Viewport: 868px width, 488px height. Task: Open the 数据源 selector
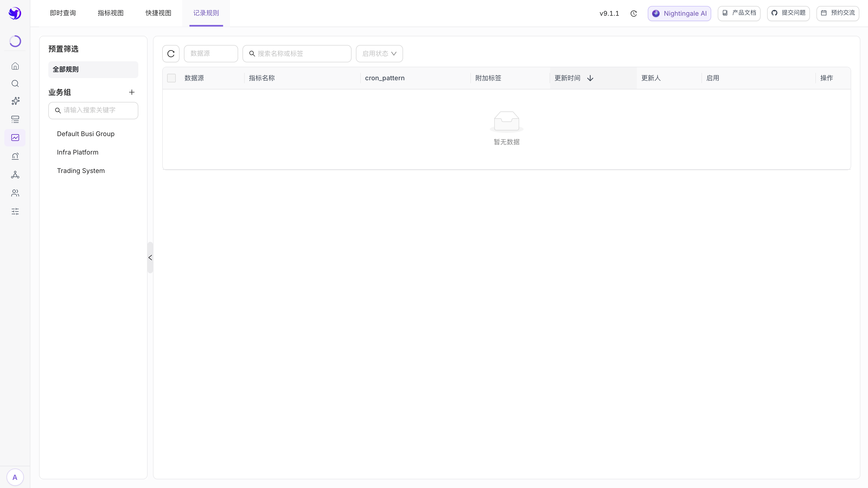pyautogui.click(x=211, y=54)
